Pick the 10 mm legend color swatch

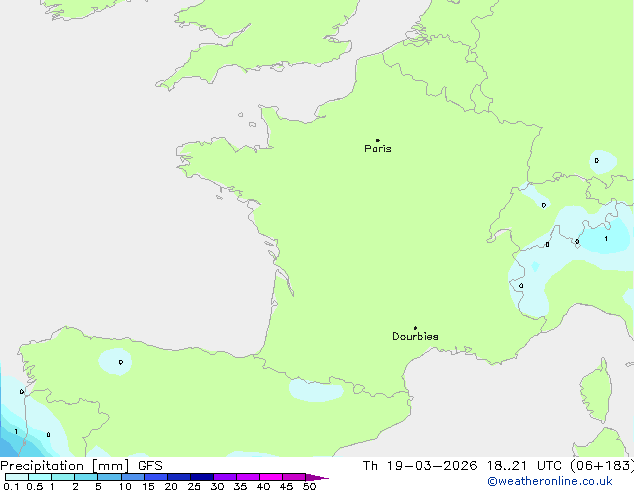(x=132, y=477)
